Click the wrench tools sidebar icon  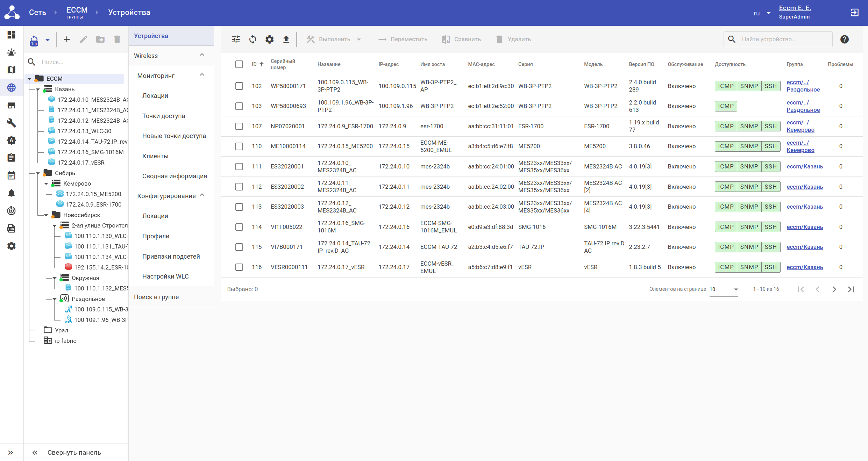pos(11,123)
